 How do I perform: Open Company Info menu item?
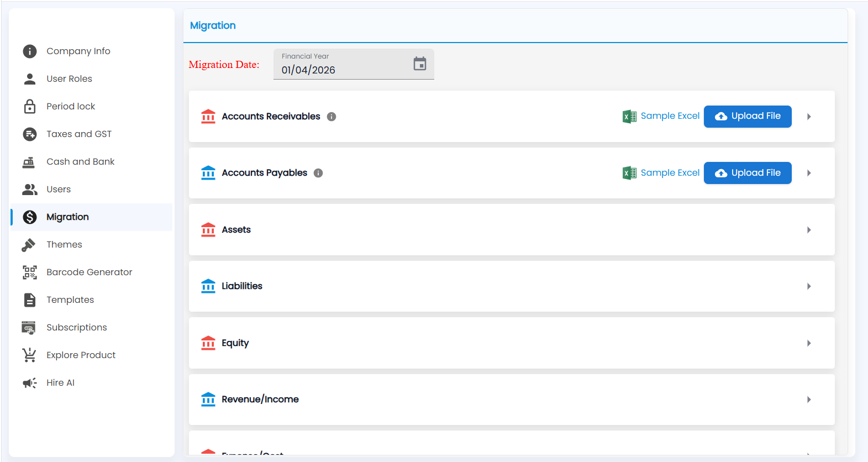click(92, 51)
